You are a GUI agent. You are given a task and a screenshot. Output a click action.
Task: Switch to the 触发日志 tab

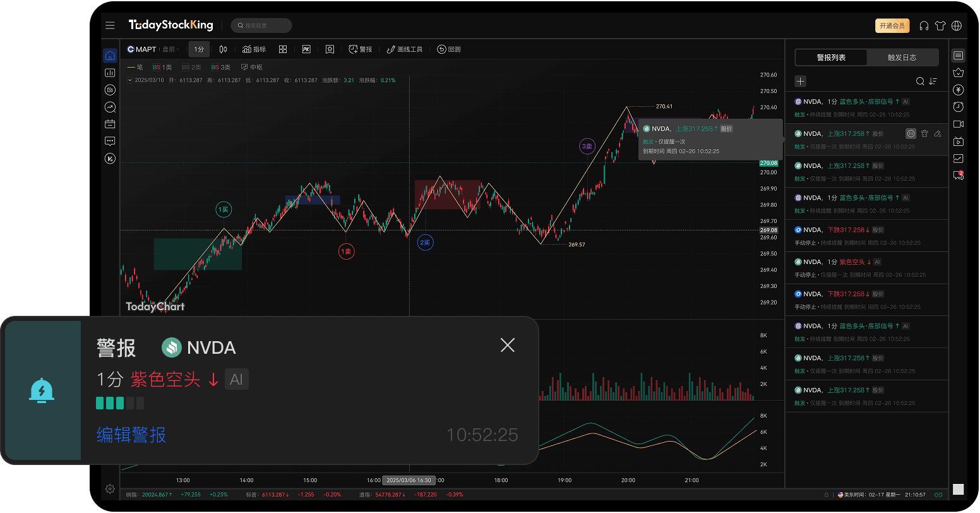902,57
